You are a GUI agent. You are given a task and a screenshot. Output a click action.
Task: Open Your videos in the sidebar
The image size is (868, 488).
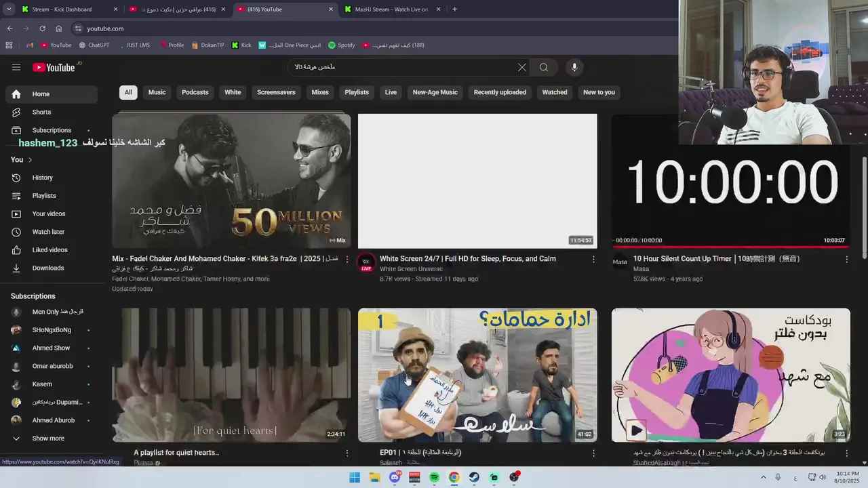[52, 213]
